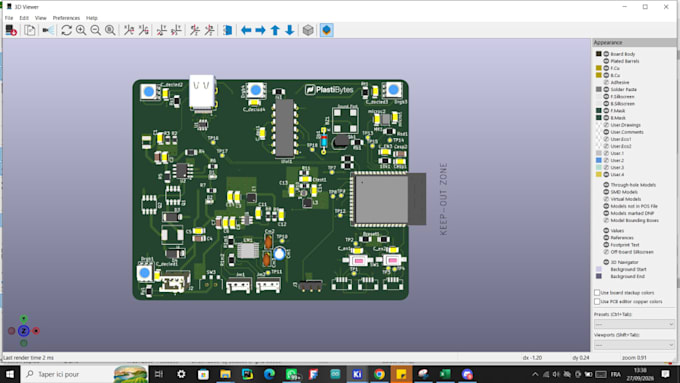Rotate Z counterclockwise
Viewport: 680px width, 383px height.
pyautogui.click(x=209, y=30)
